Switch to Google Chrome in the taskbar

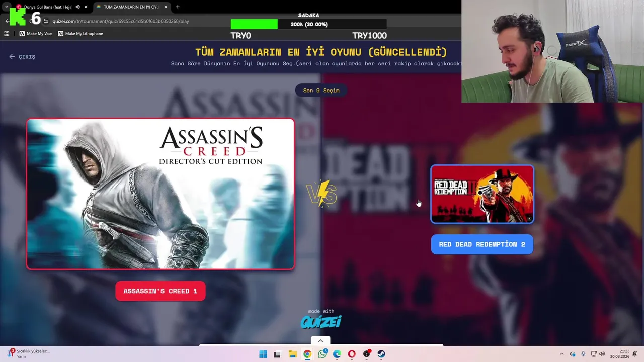[x=307, y=354]
